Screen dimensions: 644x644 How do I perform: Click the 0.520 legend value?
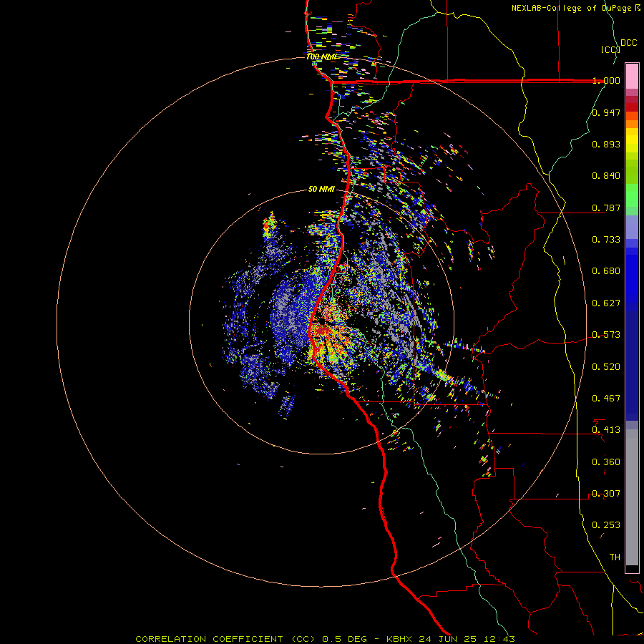[x=606, y=367]
